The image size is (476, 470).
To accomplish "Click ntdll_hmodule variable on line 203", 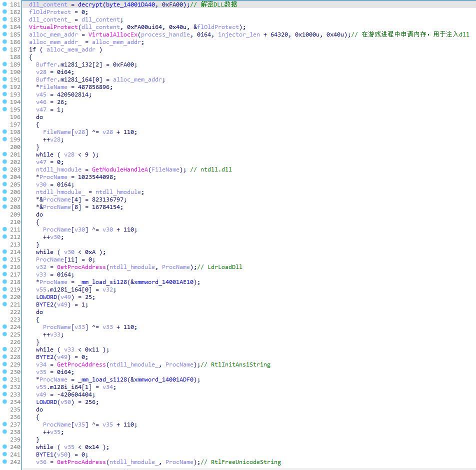I will tap(58, 169).
